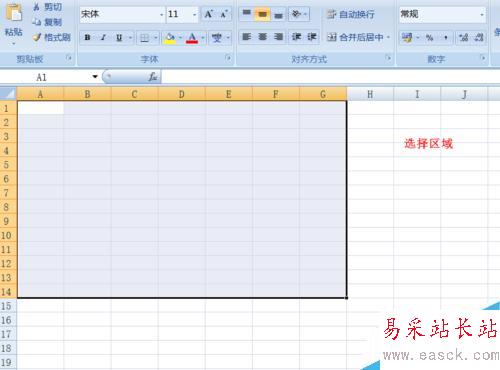This screenshot has width=500, height=370.
Task: Apply the yellow fill color bucket
Action: click(x=170, y=38)
